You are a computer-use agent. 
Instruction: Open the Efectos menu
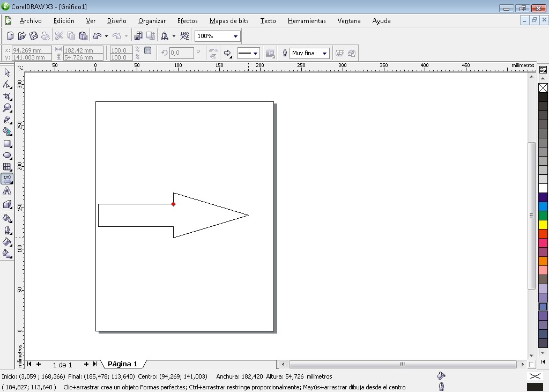(x=187, y=21)
